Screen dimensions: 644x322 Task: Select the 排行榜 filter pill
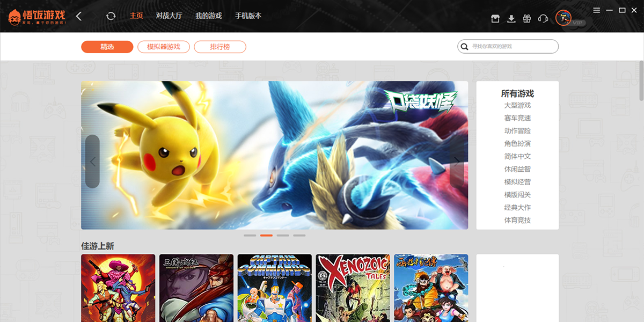[220, 47]
